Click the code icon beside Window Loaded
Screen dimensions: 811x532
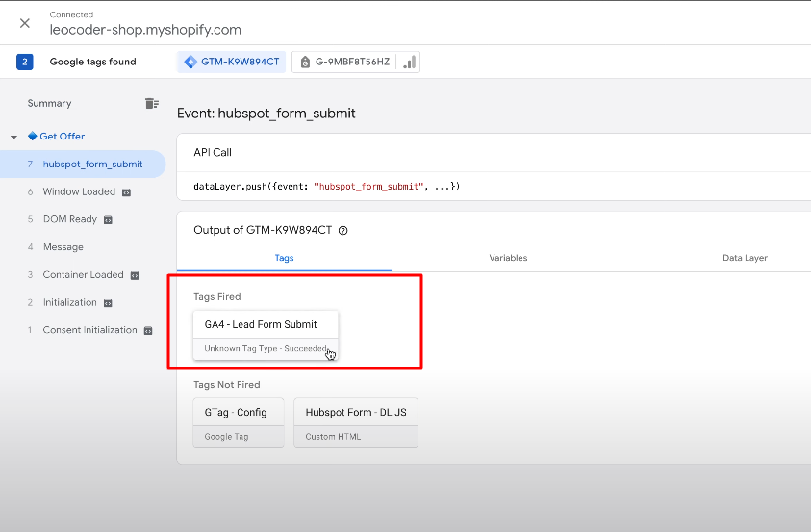(126, 192)
